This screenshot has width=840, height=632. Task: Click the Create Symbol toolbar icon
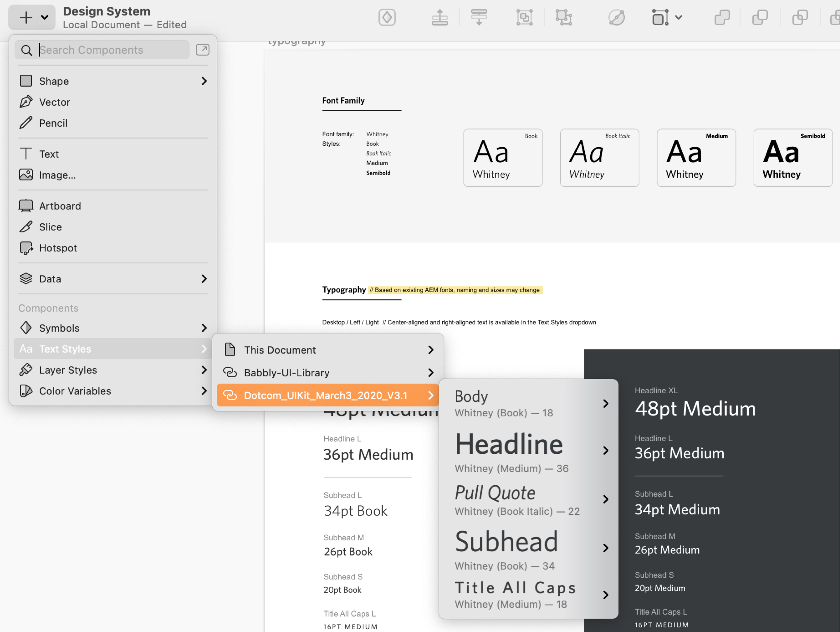pos(387,18)
